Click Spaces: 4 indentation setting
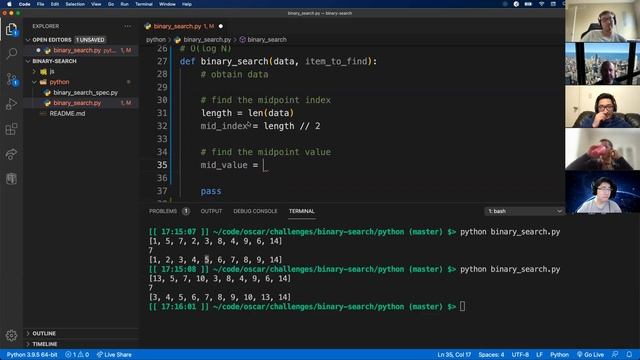This screenshot has width=640, height=360. (491, 355)
